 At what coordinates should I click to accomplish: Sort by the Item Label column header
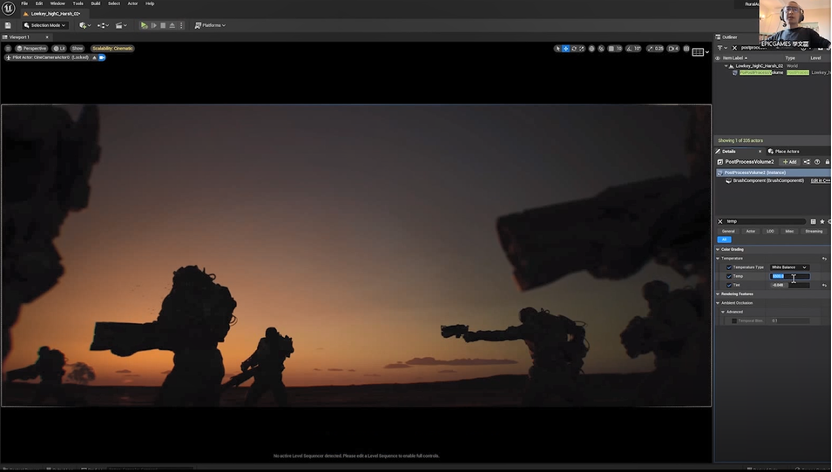735,58
